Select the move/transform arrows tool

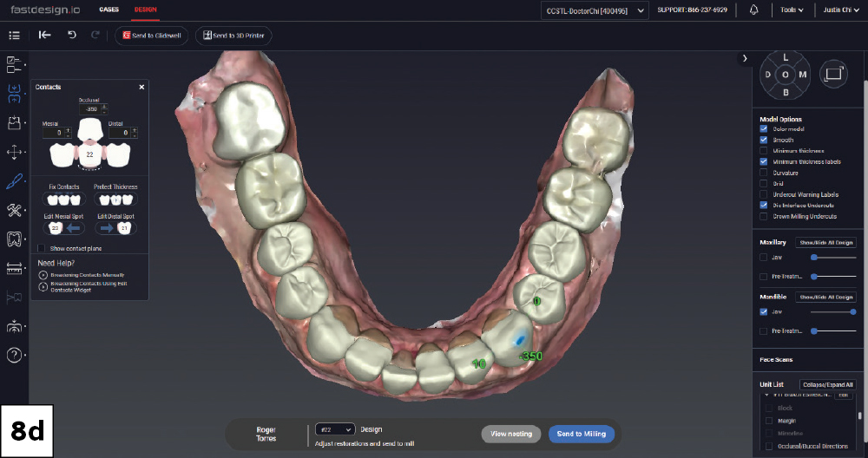point(15,152)
